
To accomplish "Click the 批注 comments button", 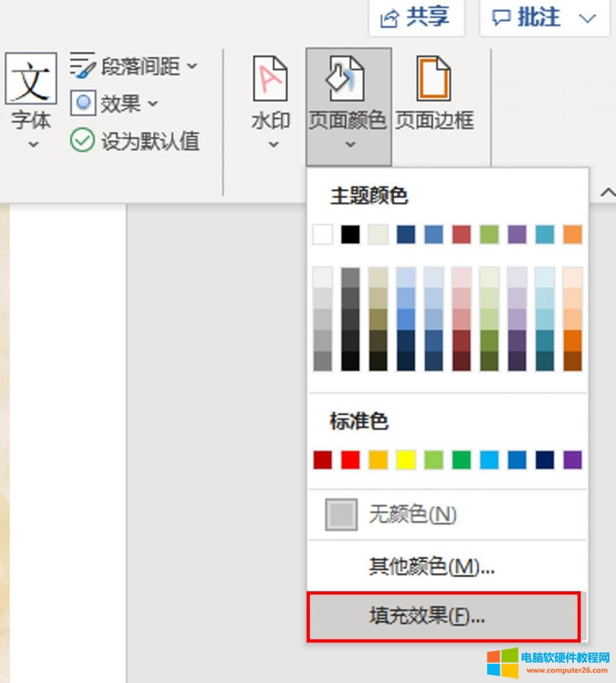I will click(x=526, y=18).
